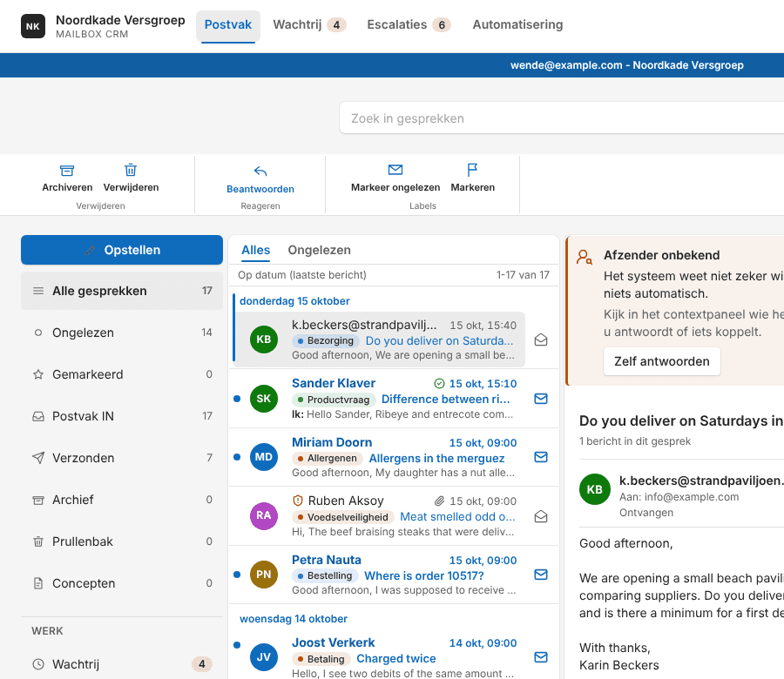This screenshot has width=784, height=679.
Task: Click the Bestelling label tag
Action: [x=325, y=575]
